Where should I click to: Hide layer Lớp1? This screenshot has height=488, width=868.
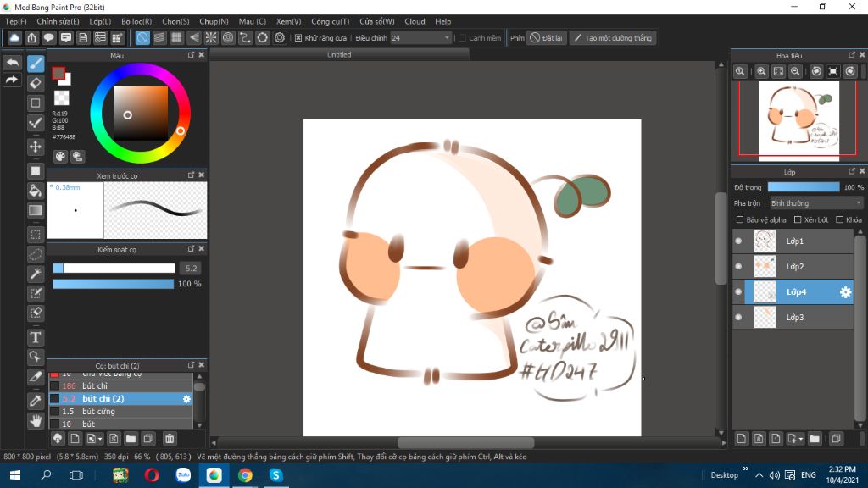738,241
